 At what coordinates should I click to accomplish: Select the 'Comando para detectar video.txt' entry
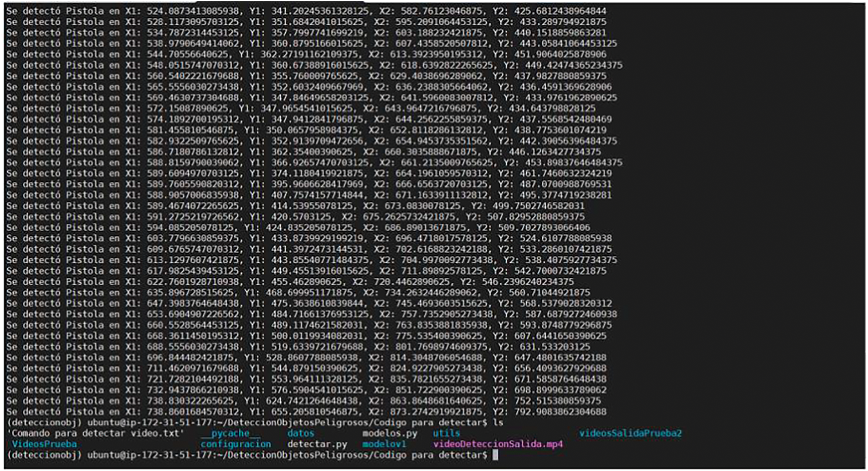tap(96, 433)
